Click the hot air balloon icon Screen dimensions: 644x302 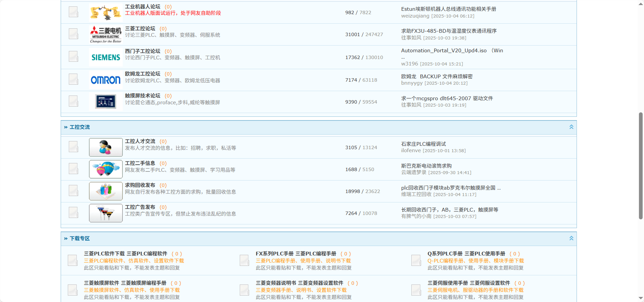click(x=106, y=169)
